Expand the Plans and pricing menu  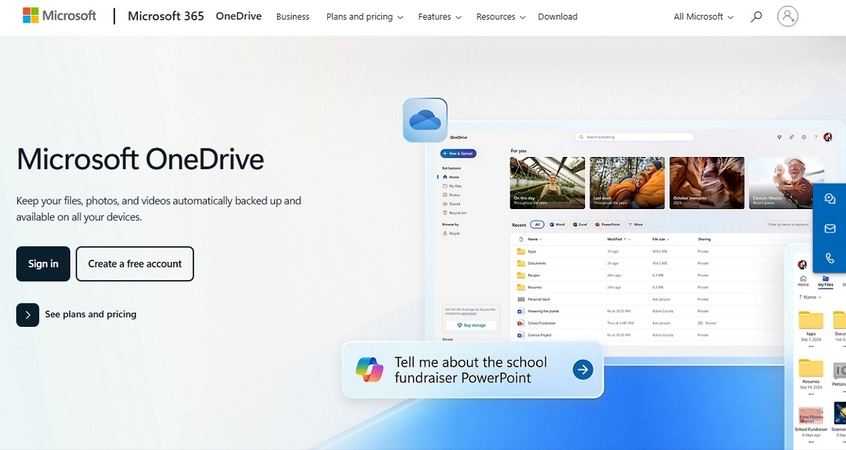coord(365,17)
